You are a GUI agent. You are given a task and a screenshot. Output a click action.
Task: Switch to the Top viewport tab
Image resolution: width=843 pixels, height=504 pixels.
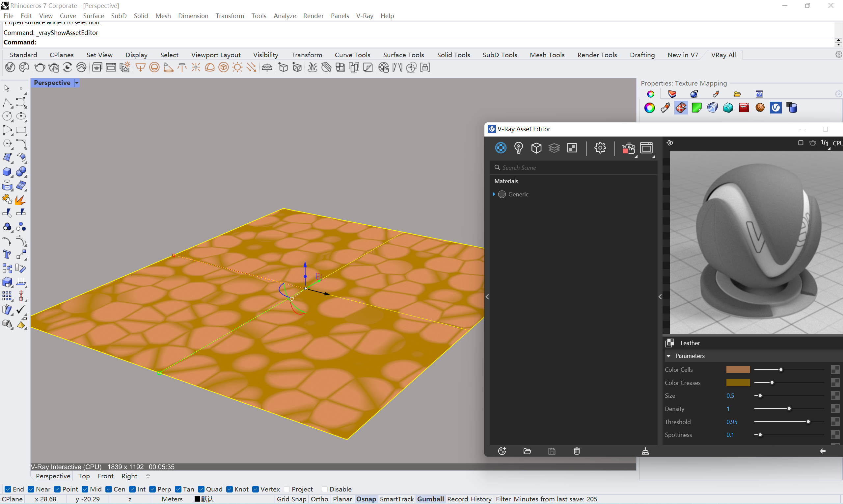(84, 476)
